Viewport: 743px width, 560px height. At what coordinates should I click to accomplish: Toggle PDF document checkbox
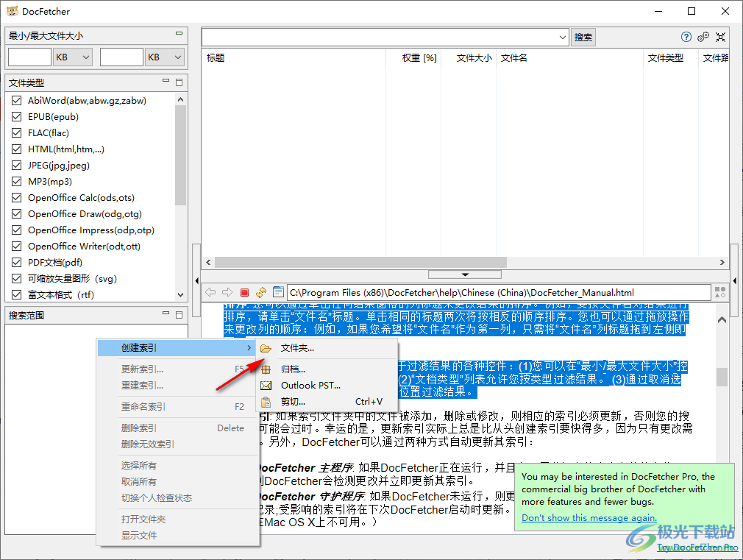pyautogui.click(x=17, y=262)
